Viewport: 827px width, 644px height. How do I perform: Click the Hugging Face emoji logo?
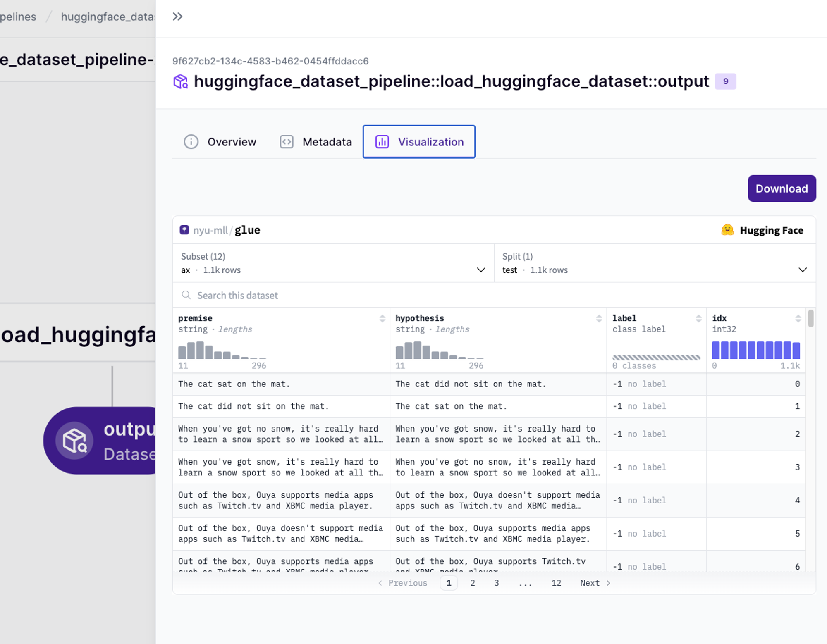(x=727, y=230)
